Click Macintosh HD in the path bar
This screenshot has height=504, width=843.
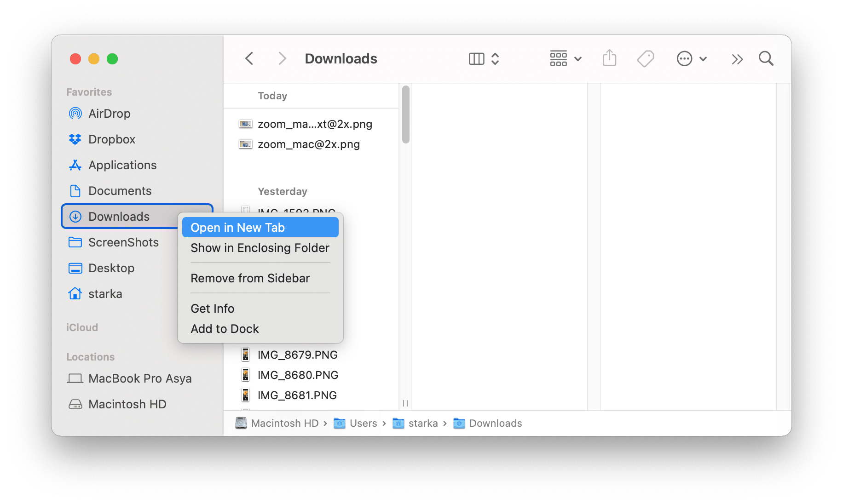coord(277,423)
